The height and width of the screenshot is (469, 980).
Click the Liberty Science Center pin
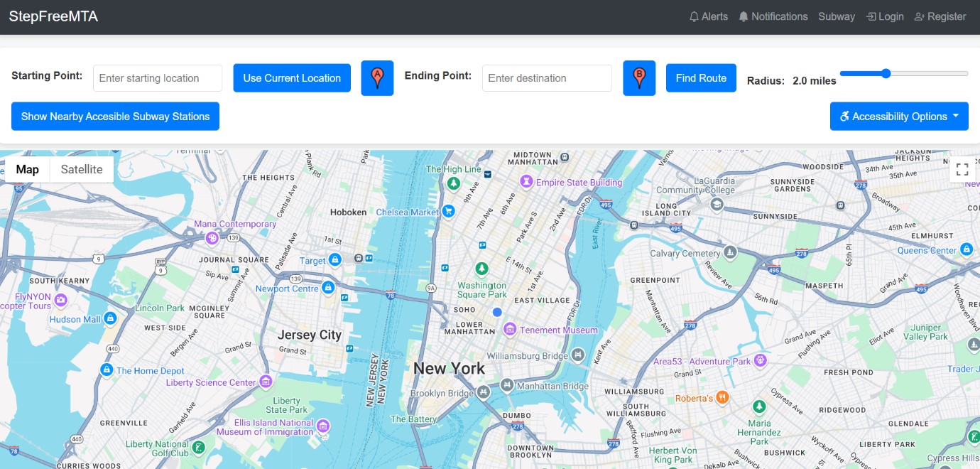click(x=266, y=382)
